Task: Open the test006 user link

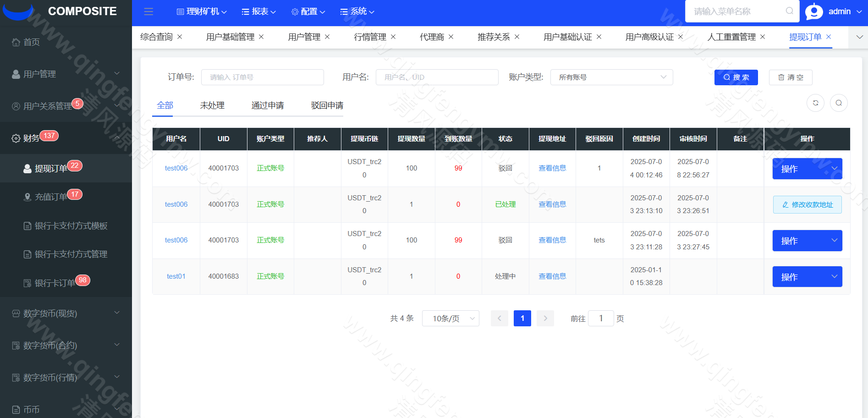Action: tap(176, 168)
